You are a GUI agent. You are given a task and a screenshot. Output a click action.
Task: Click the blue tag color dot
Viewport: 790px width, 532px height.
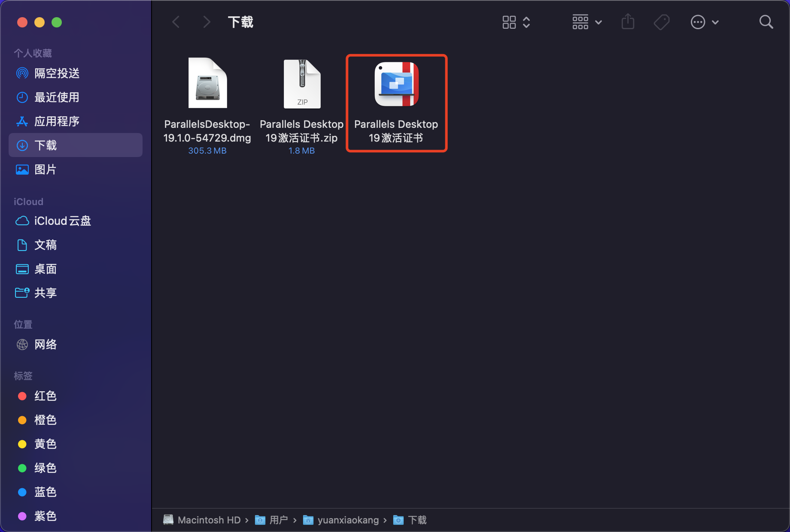point(22,492)
